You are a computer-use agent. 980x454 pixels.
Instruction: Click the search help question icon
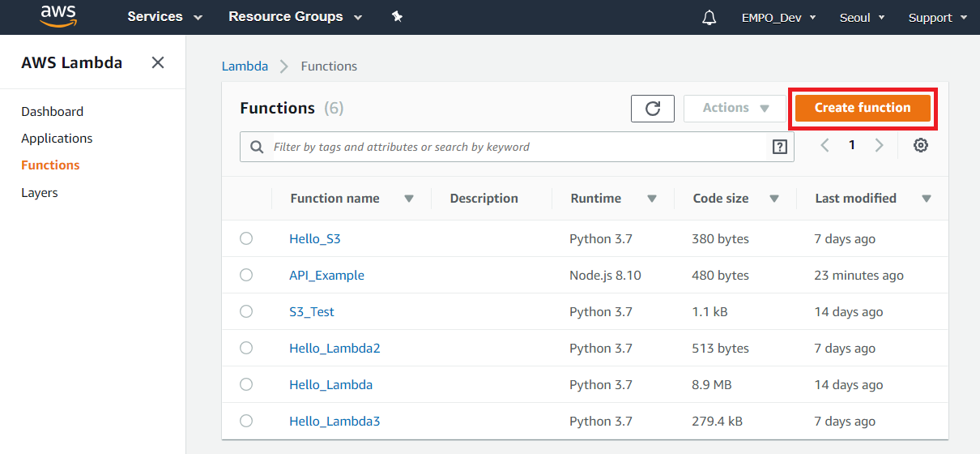tap(780, 147)
